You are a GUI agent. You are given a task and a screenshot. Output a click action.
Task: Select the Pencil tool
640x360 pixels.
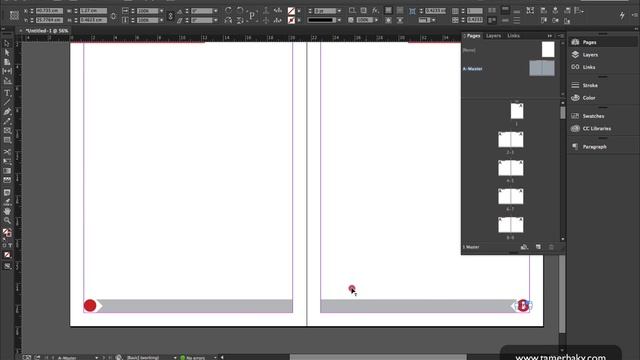pyautogui.click(x=7, y=121)
